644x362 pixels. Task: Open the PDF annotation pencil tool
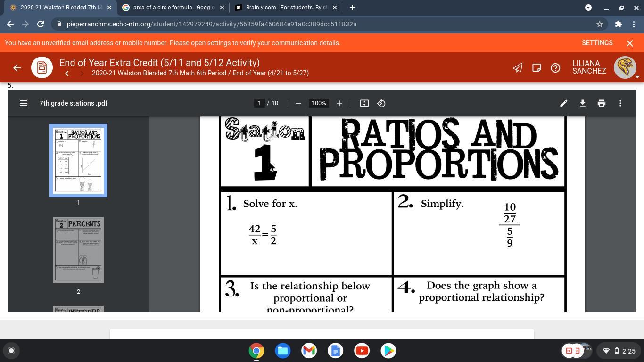click(x=563, y=103)
